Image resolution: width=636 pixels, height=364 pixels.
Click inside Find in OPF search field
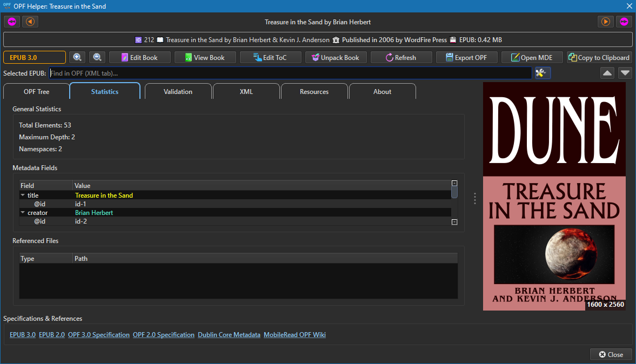pos(290,73)
